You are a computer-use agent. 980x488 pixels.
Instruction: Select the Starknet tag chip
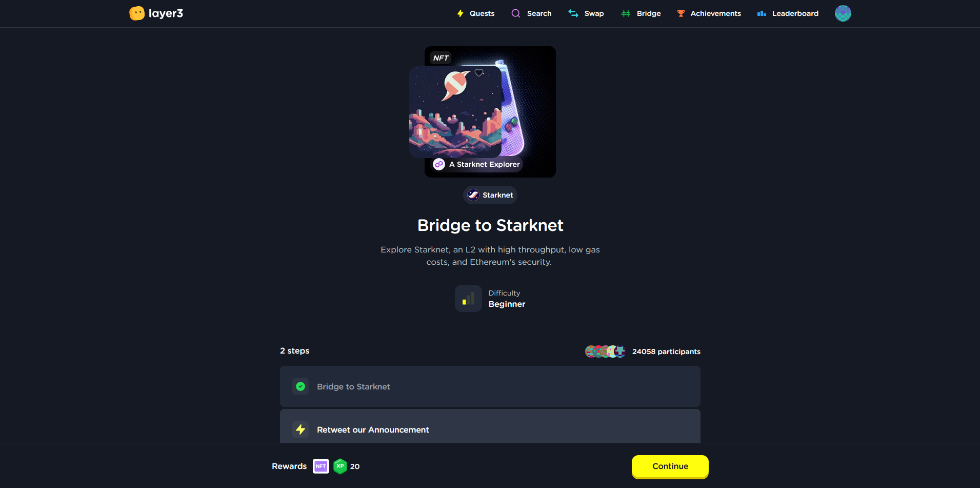tap(490, 195)
